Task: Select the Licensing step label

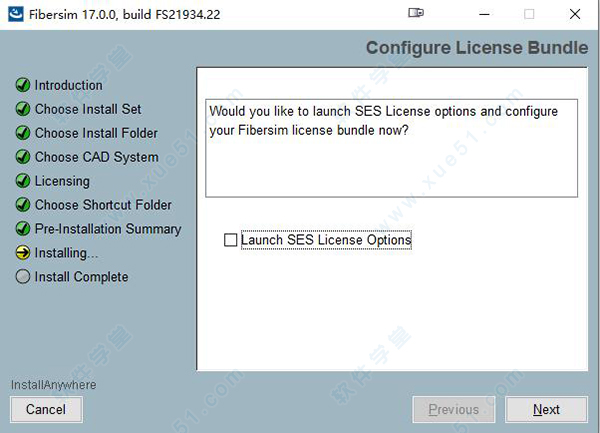Action: pyautogui.click(x=62, y=181)
